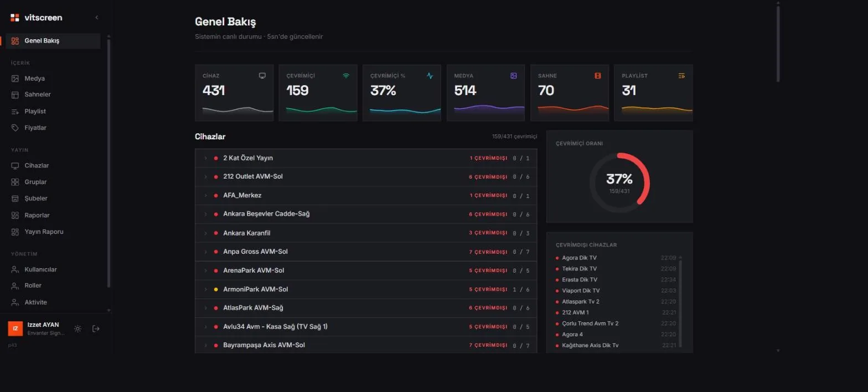Image resolution: width=868 pixels, height=392 pixels.
Task: Click the vitscreen logo icon
Action: click(x=15, y=18)
